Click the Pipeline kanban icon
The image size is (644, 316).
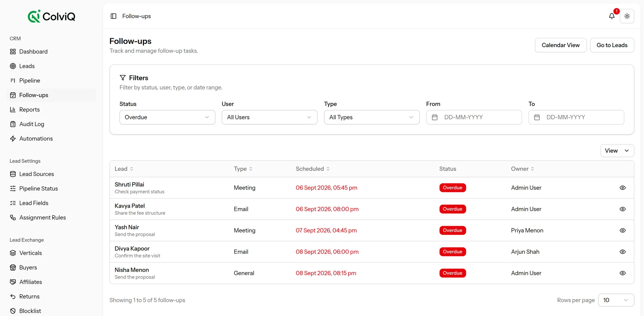point(13,81)
